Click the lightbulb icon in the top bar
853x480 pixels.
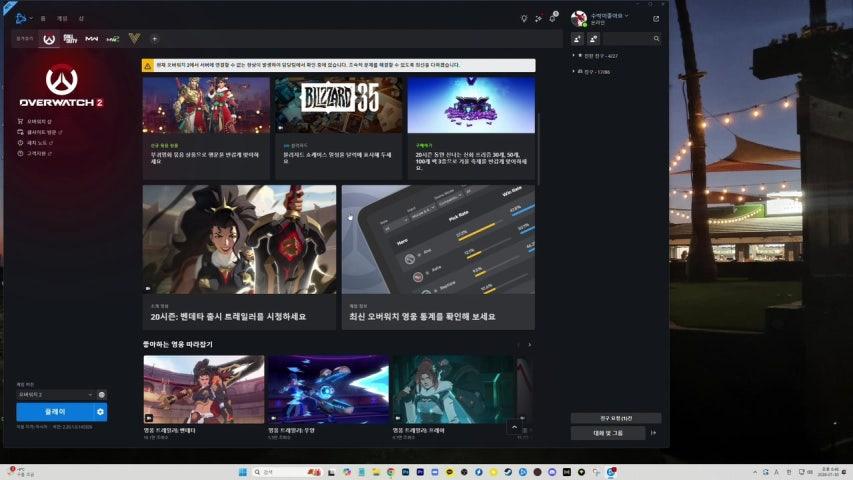pyautogui.click(x=524, y=18)
